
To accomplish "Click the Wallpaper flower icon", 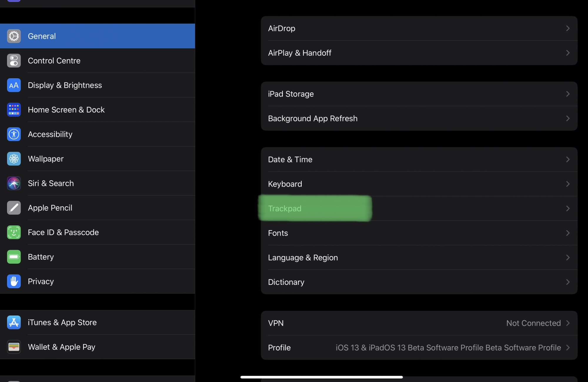I will [x=14, y=159].
